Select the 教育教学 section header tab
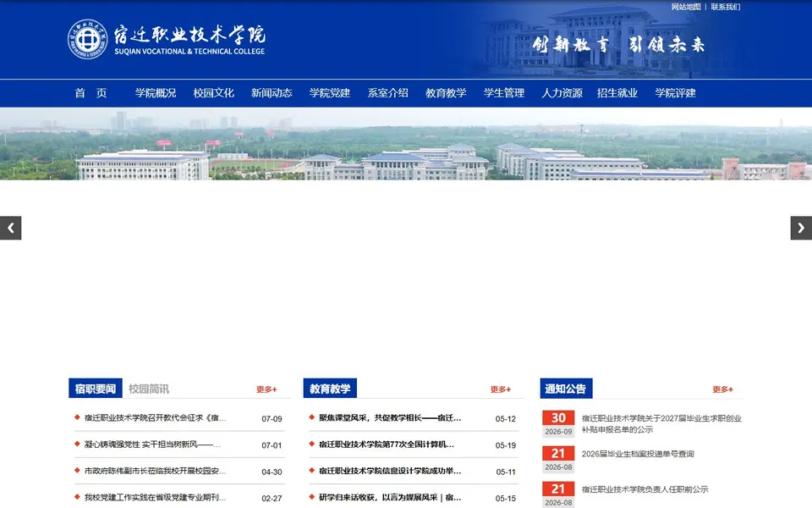This screenshot has width=812, height=508. pos(330,389)
